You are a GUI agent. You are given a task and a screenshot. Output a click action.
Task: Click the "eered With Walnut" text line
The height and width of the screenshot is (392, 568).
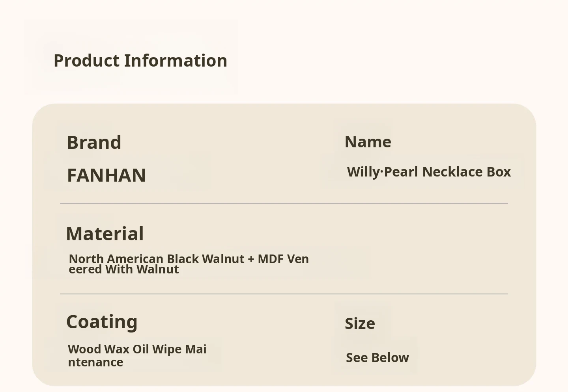(124, 269)
